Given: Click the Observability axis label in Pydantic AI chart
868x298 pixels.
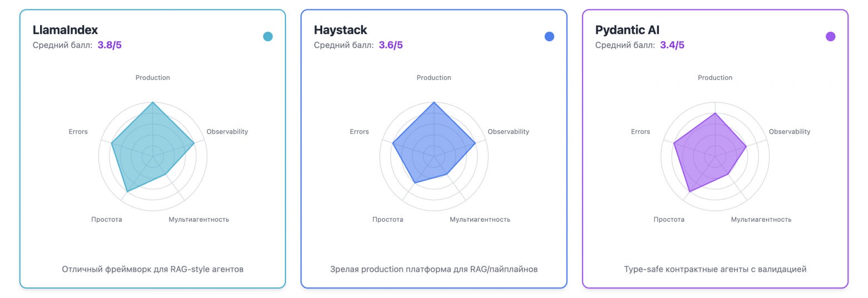Looking at the screenshot, I should point(790,131).
